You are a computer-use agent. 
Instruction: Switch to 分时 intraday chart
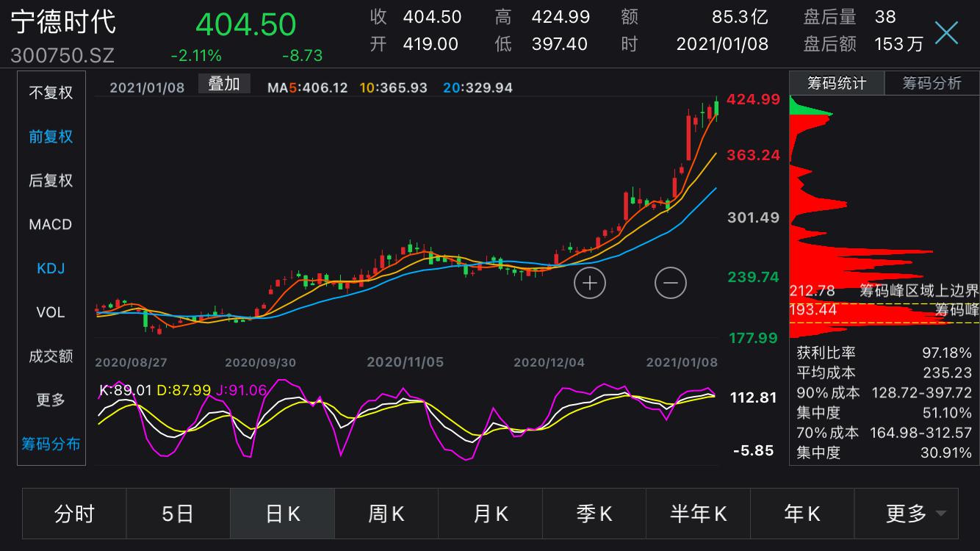tap(74, 514)
